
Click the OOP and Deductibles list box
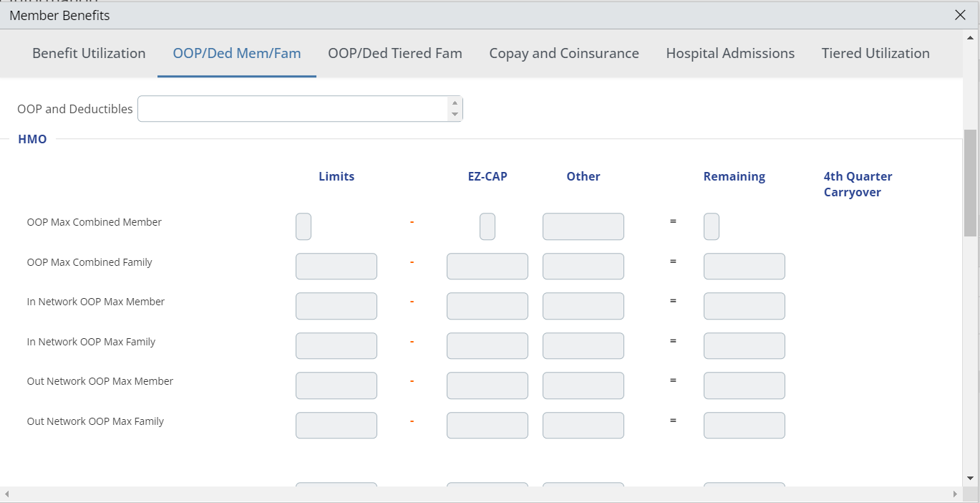pos(292,109)
